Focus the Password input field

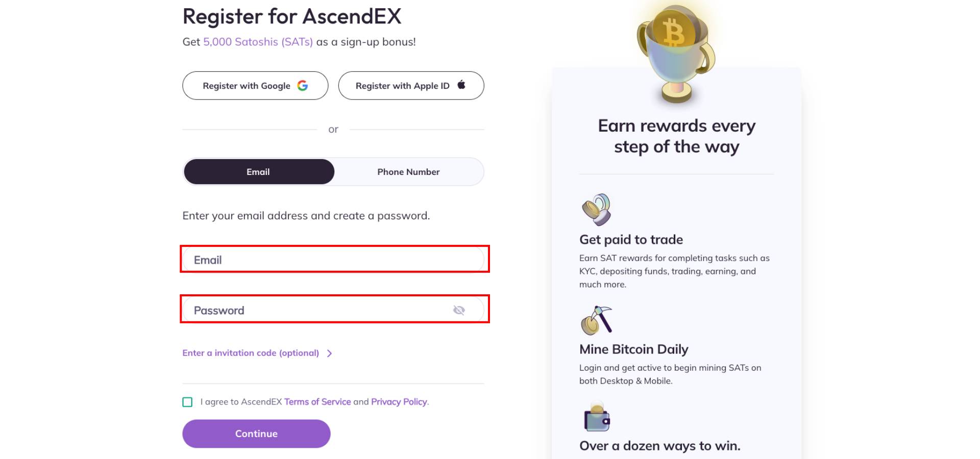click(x=334, y=309)
